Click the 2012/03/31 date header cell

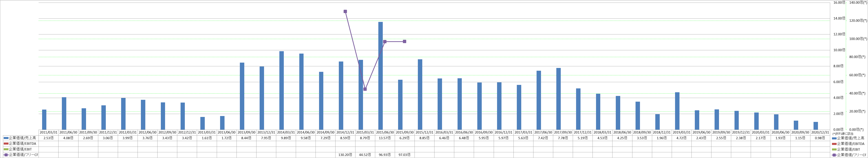(128, 132)
